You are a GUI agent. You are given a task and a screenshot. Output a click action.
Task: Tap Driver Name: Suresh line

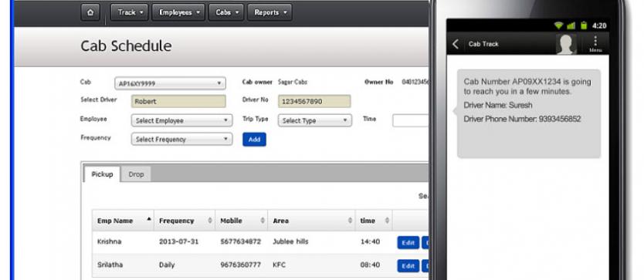tap(498, 105)
